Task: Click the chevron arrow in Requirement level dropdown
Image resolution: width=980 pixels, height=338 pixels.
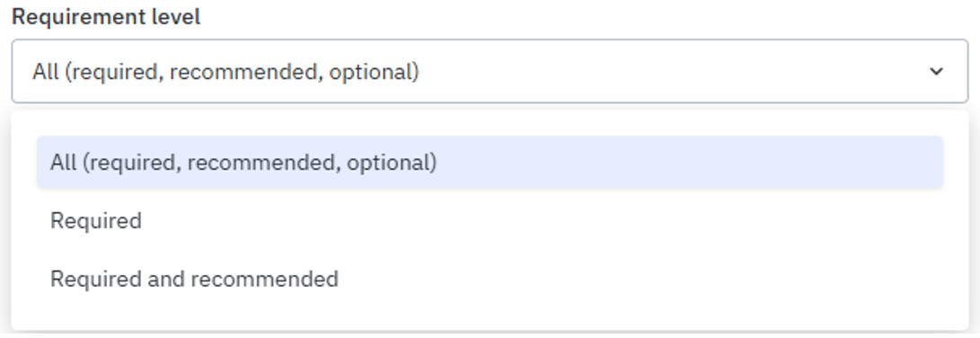Action: pos(936,72)
